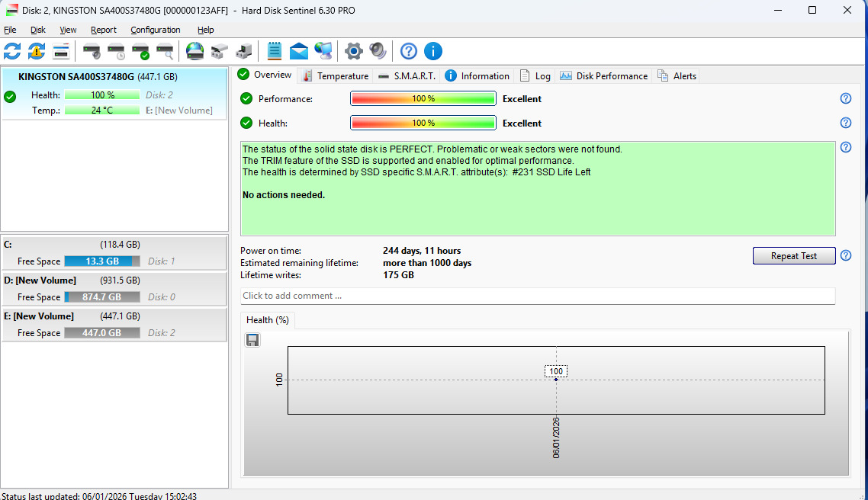Click help icon beside Health bar
The image size is (868, 500).
845,123
